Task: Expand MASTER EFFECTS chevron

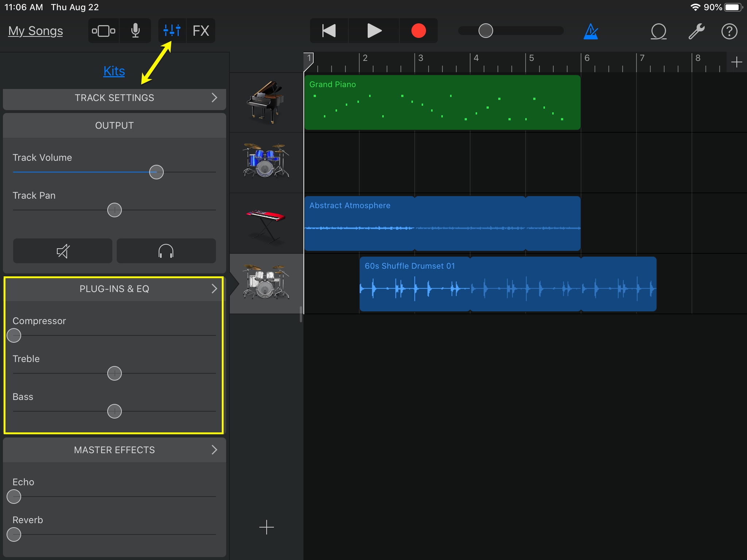Action: pos(214,450)
